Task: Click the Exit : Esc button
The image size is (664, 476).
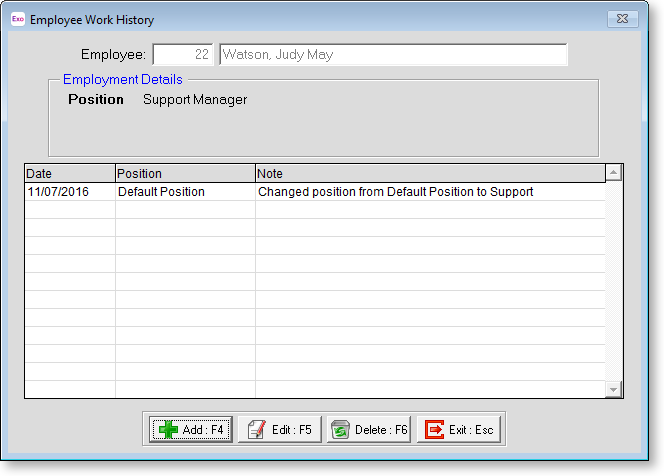Action: [x=460, y=430]
